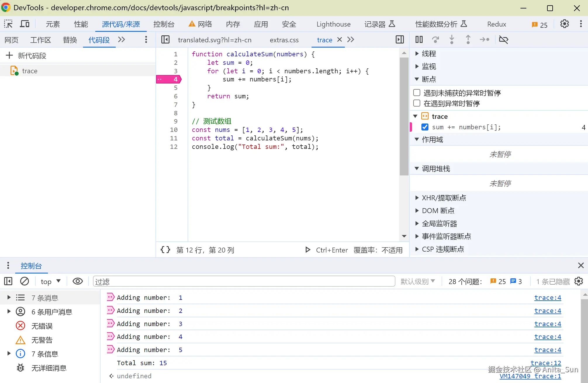The image size is (588, 383).
Task: Click the pretty print braces icon
Action: click(x=165, y=250)
